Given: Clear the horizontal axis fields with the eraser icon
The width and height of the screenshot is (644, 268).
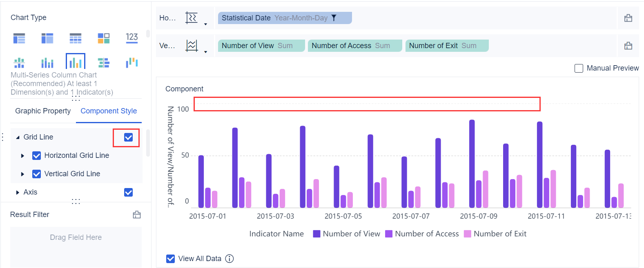Looking at the screenshot, I should pyautogui.click(x=628, y=18).
